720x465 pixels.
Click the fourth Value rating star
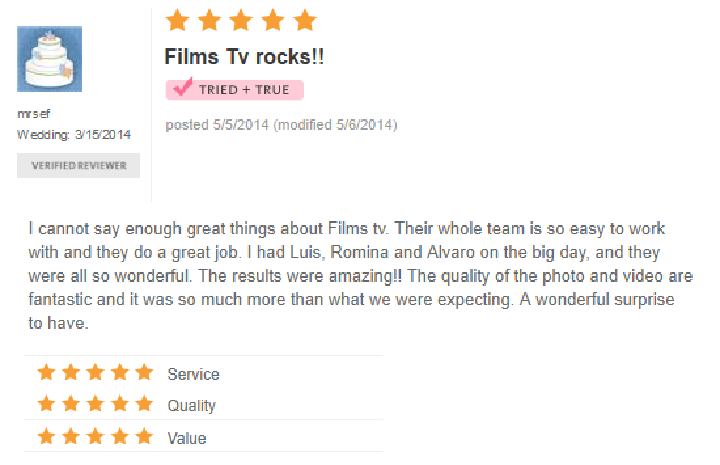120,437
